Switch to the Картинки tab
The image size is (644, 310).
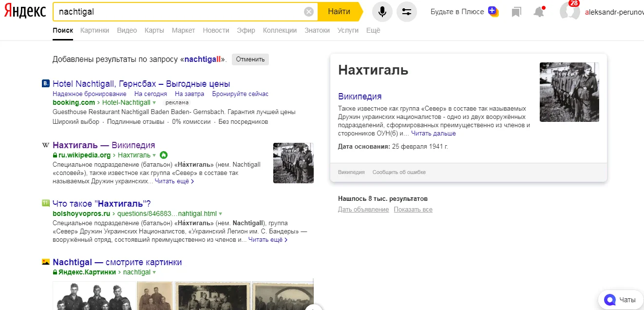(95, 30)
